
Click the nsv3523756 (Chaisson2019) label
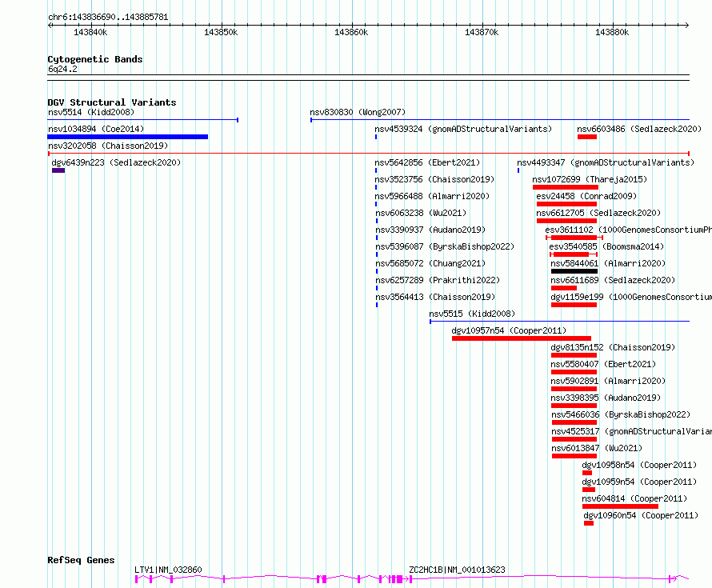point(434,179)
